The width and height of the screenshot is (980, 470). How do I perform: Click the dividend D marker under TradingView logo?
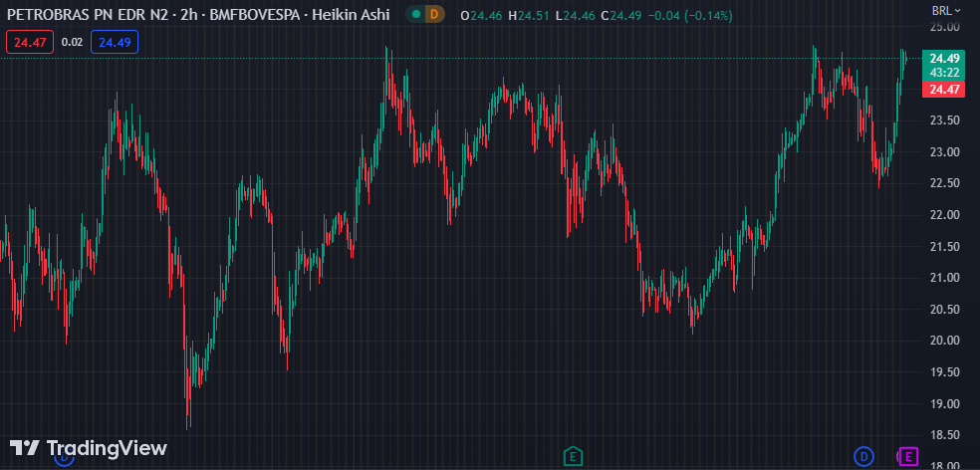pos(64,459)
